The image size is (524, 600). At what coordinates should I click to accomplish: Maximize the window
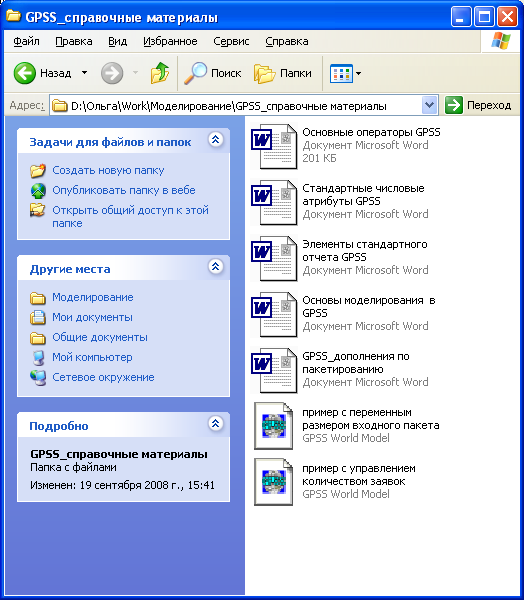pyautogui.click(x=484, y=17)
